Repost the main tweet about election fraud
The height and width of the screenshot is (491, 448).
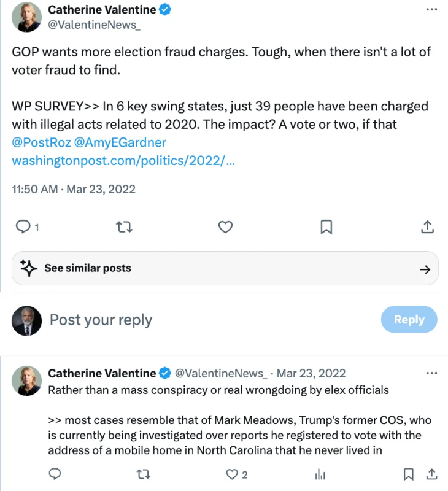125,226
